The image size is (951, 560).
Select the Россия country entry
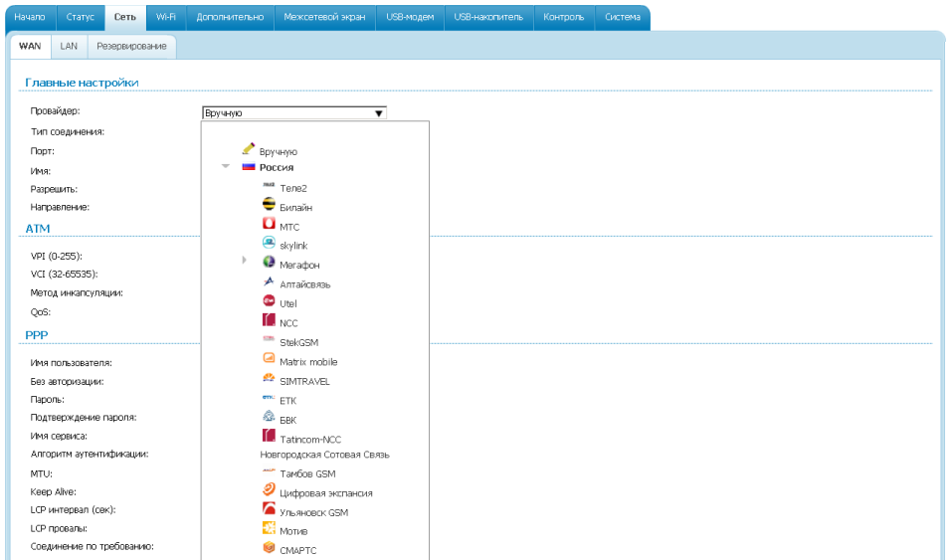[277, 167]
